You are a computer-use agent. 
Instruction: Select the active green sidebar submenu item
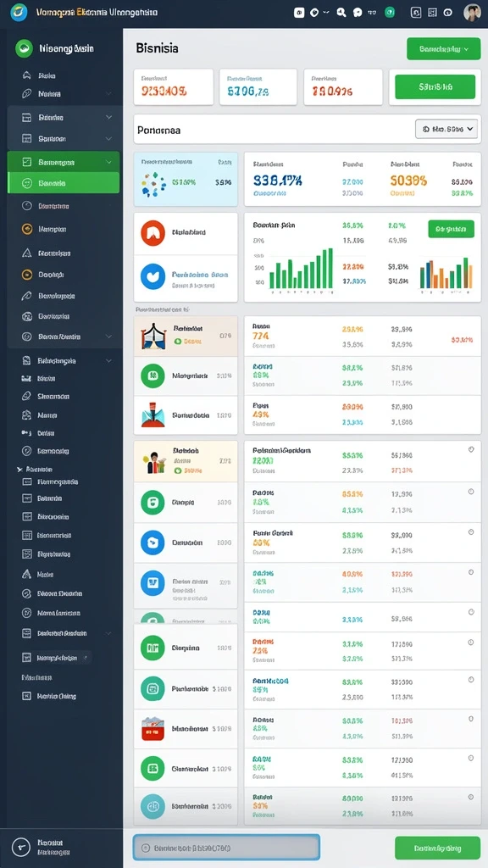(x=64, y=183)
